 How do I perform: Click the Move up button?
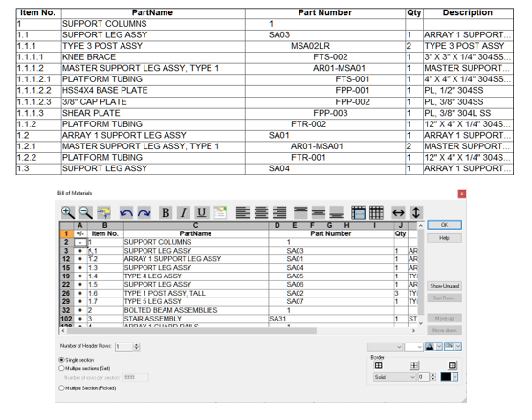point(444,319)
